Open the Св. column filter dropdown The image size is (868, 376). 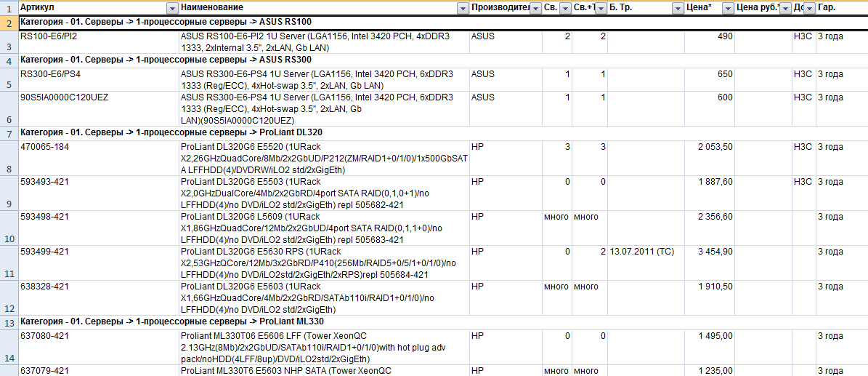pos(564,8)
